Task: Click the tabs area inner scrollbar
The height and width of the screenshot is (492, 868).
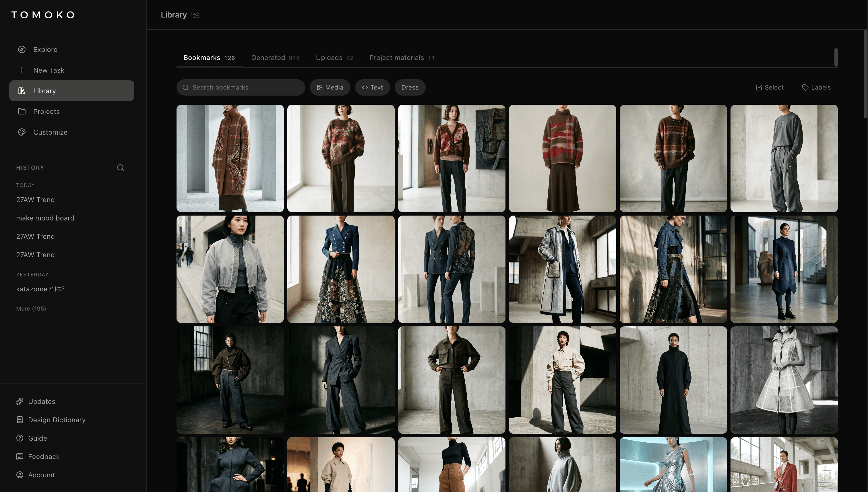Action: tap(836, 57)
